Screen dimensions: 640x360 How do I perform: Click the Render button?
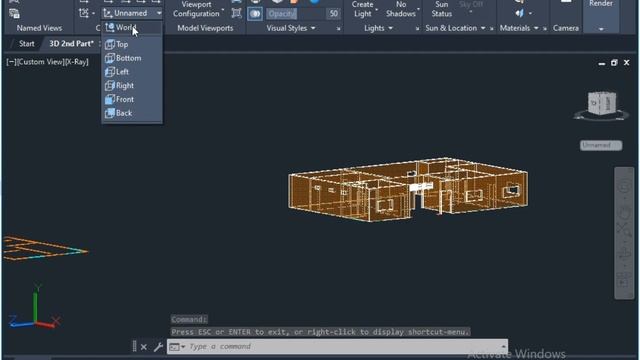[601, 4]
